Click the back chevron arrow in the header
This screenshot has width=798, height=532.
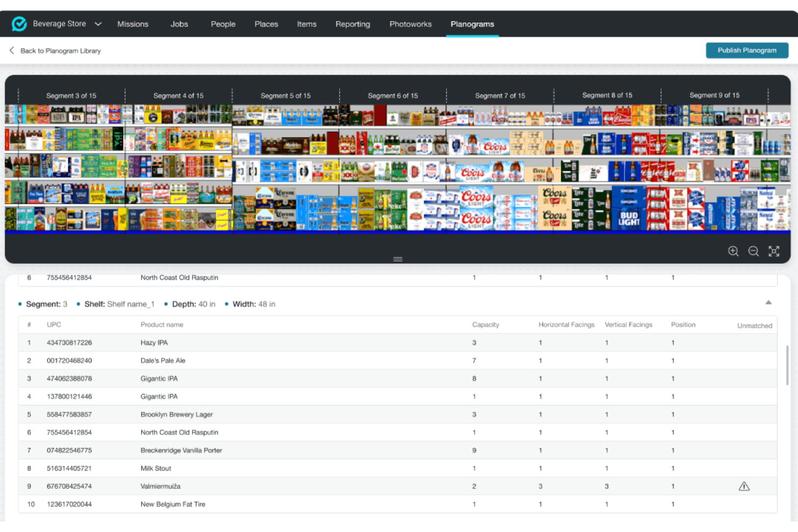click(11, 50)
